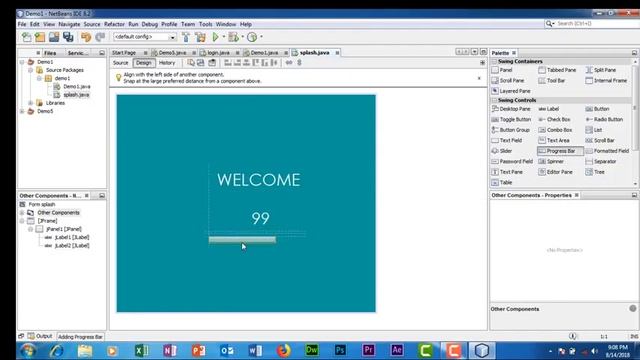This screenshot has height=360, width=640.
Task: Pick the Radio Button palette item
Action: point(604,120)
